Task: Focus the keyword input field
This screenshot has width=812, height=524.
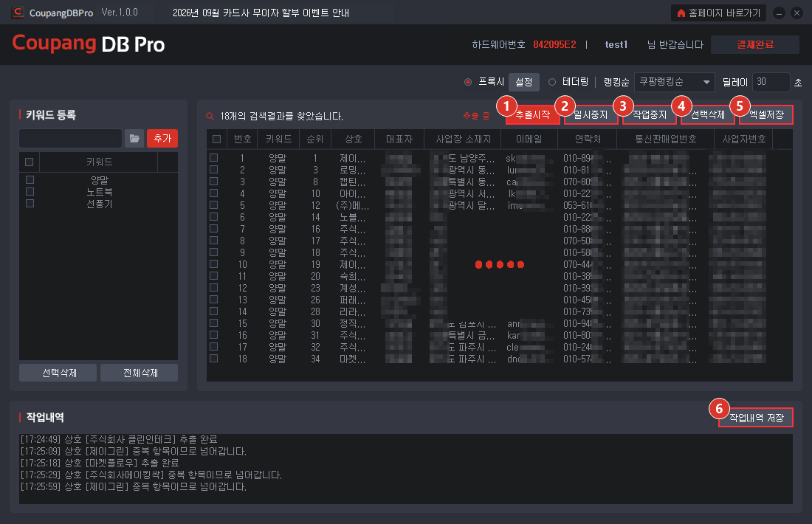Action: pyautogui.click(x=70, y=138)
